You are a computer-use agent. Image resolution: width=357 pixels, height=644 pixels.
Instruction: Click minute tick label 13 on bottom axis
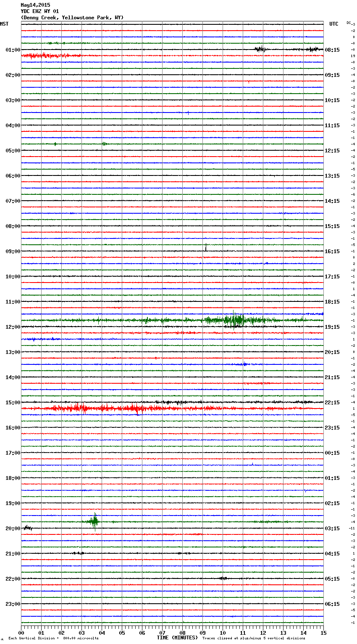(x=283, y=633)
